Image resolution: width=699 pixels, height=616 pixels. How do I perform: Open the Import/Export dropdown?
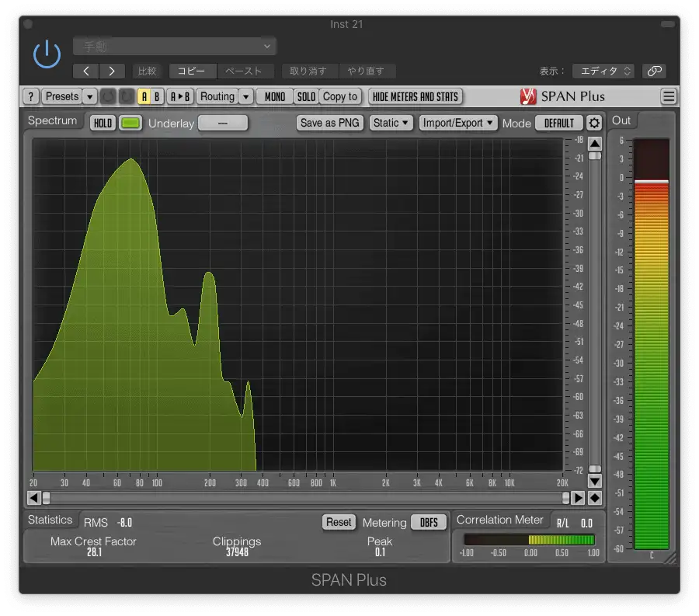(x=457, y=123)
